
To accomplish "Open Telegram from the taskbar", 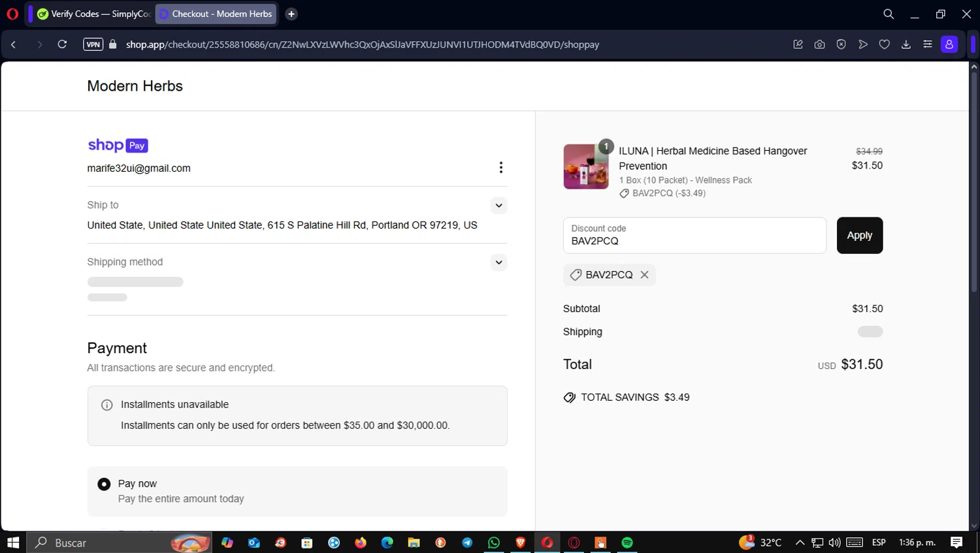I will point(467,543).
